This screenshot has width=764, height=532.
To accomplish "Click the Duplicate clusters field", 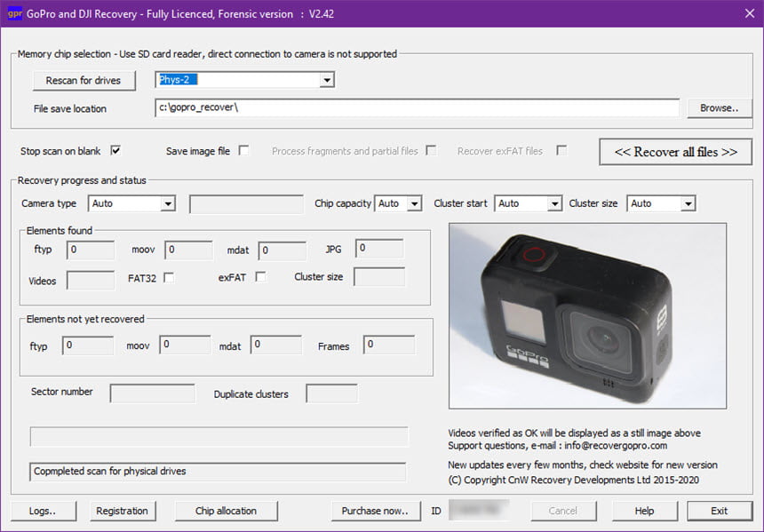I will (332, 393).
